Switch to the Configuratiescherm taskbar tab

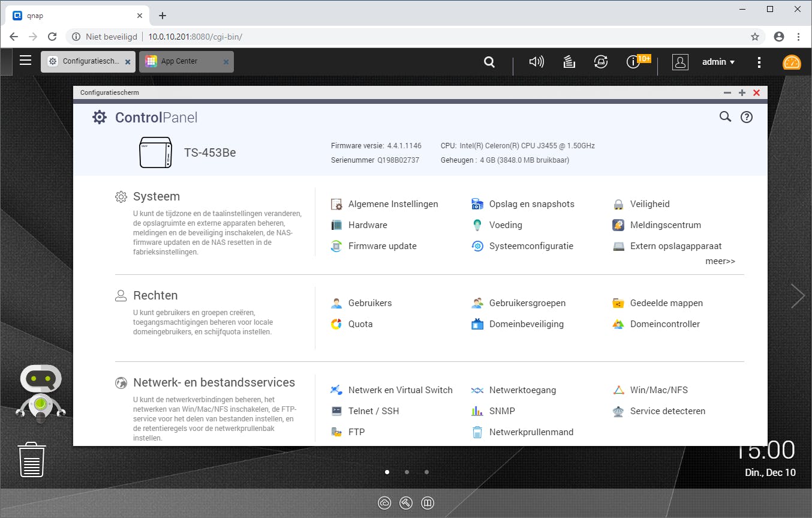tap(88, 61)
